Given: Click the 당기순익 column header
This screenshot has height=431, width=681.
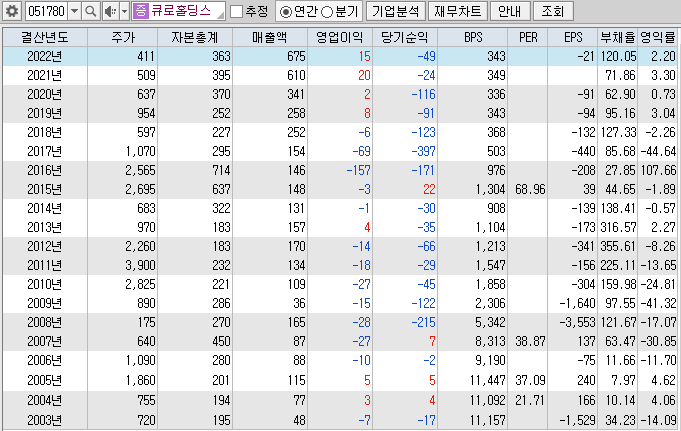Looking at the screenshot, I should click(405, 37).
